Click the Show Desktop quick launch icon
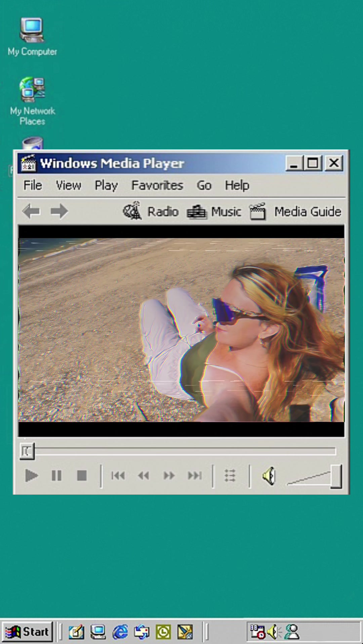The image size is (363, 644). click(x=98, y=632)
